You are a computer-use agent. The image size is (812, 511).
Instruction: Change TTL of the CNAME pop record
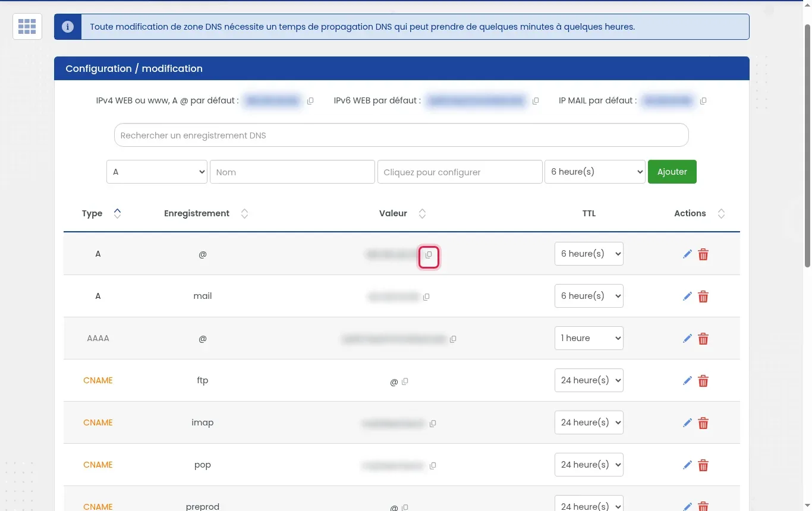589,465
